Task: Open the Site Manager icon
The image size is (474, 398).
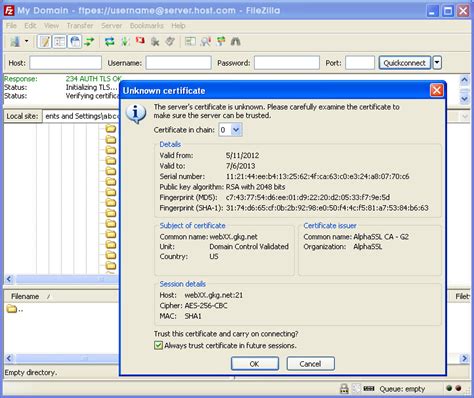Action: click(x=15, y=42)
